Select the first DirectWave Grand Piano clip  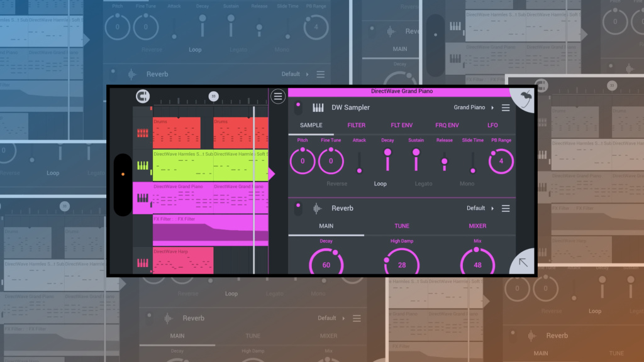pyautogui.click(x=183, y=199)
